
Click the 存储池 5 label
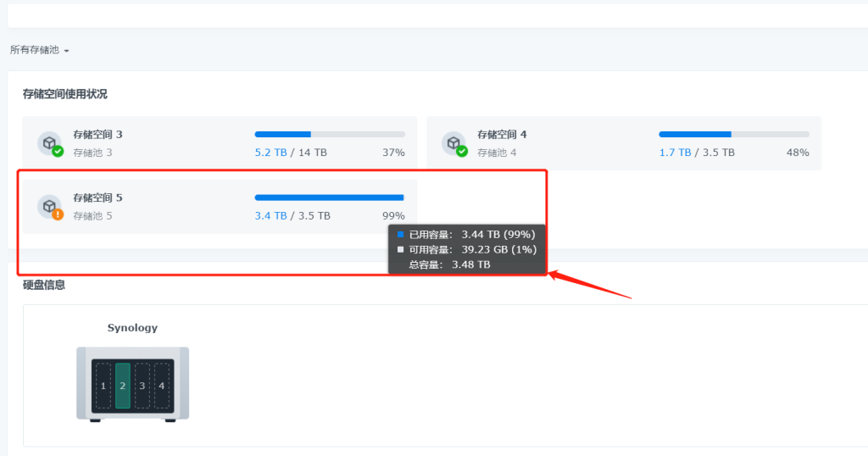pyautogui.click(x=92, y=216)
